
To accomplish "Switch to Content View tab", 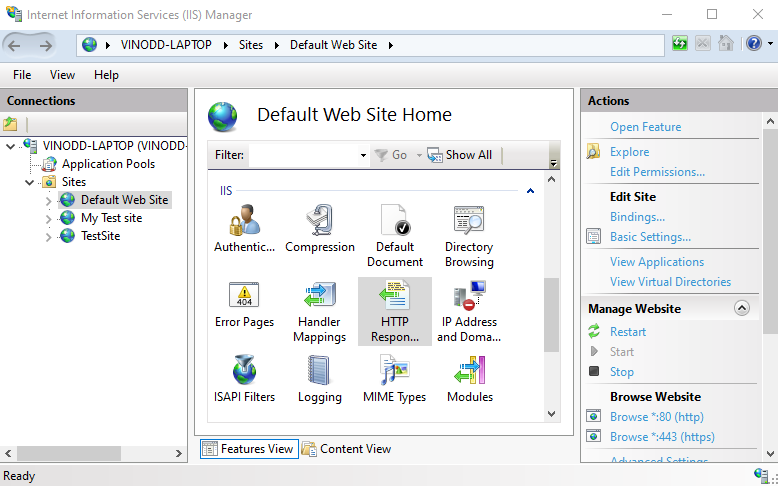I will tap(346, 449).
